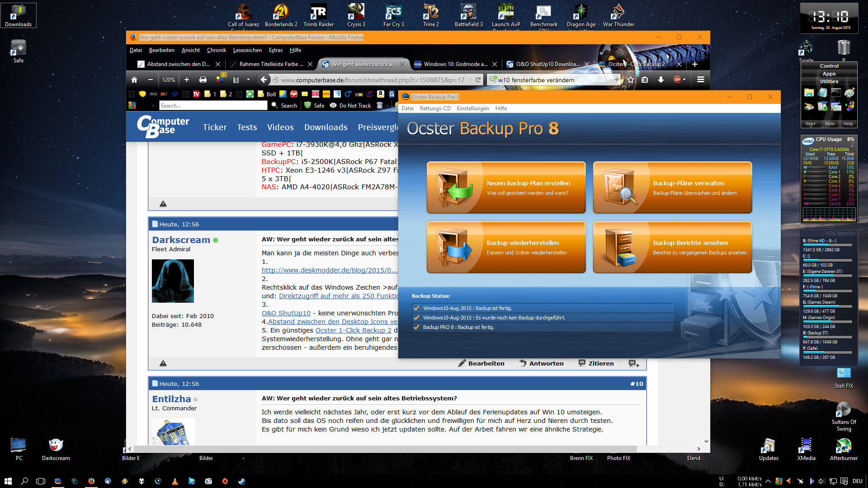
Task: Open Backup-Berichte ansehen tile
Action: click(x=672, y=247)
